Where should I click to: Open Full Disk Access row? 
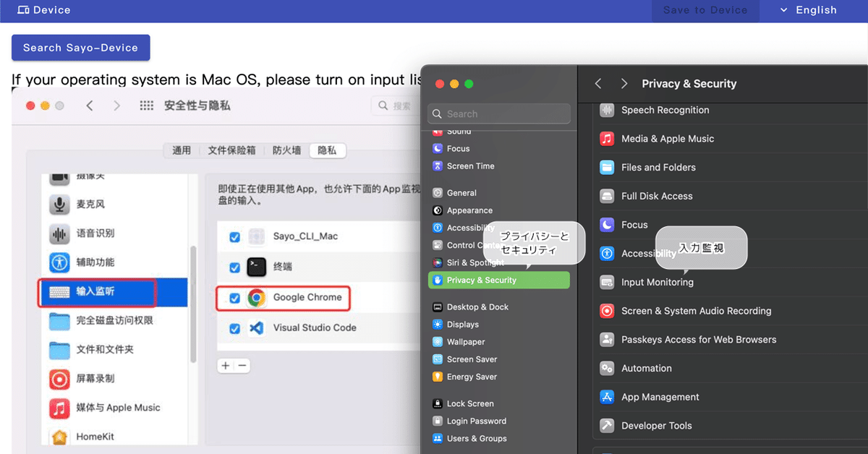click(731, 197)
